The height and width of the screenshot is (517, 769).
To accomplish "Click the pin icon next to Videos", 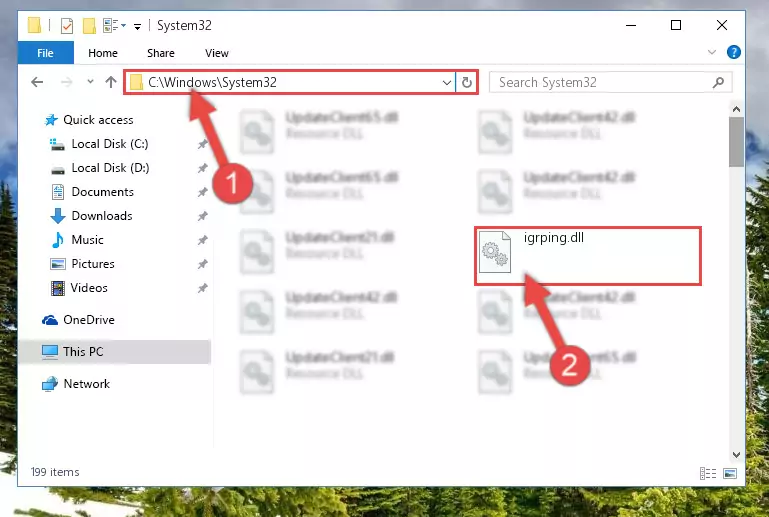I will (203, 288).
